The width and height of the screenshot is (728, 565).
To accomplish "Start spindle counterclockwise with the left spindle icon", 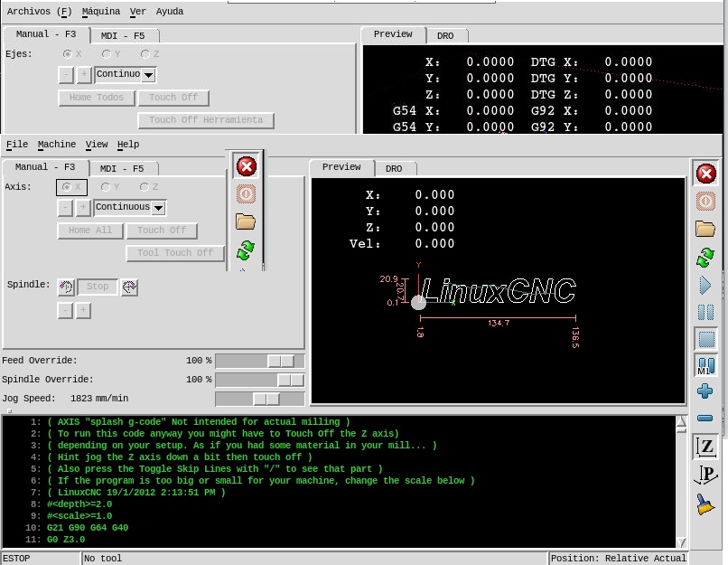I will pyautogui.click(x=66, y=287).
